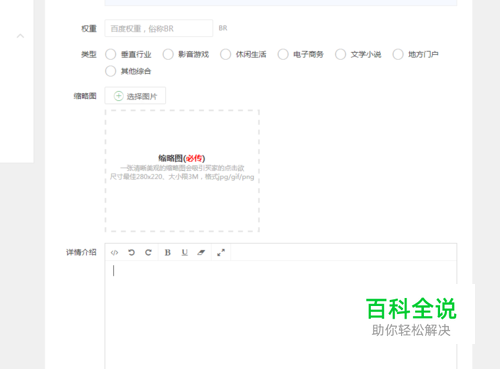Toggle bold formatting in the editor

tap(168, 253)
